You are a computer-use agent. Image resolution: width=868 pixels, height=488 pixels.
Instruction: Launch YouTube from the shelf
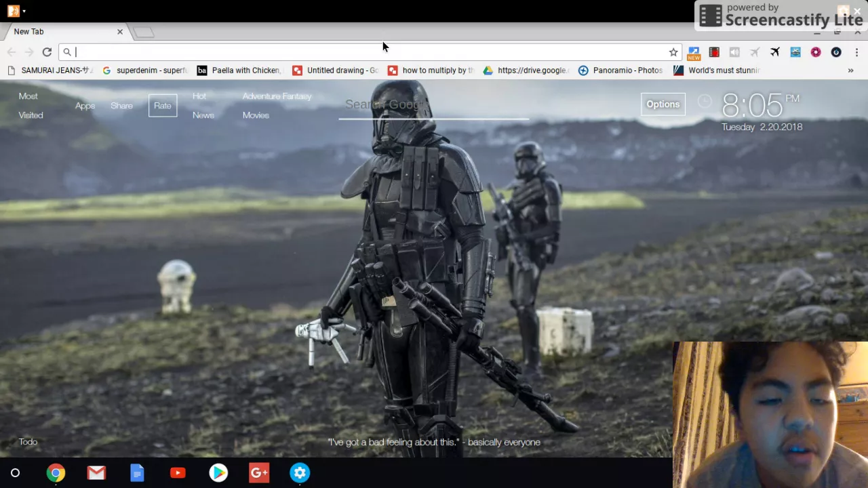[x=178, y=473]
